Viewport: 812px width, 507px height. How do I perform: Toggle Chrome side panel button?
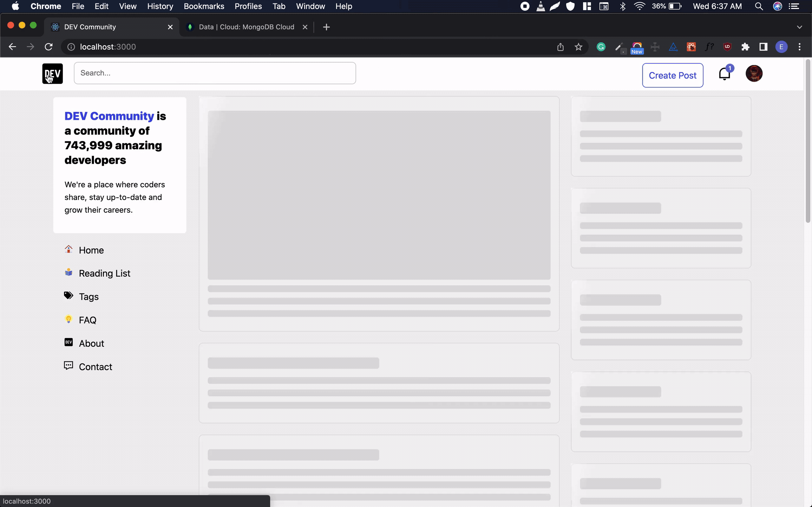[x=763, y=47]
